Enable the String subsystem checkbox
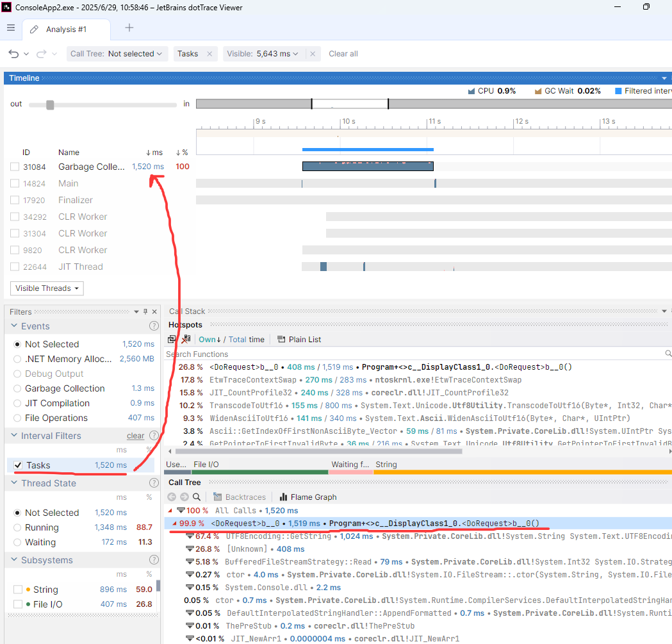This screenshot has width=672, height=644. point(18,590)
